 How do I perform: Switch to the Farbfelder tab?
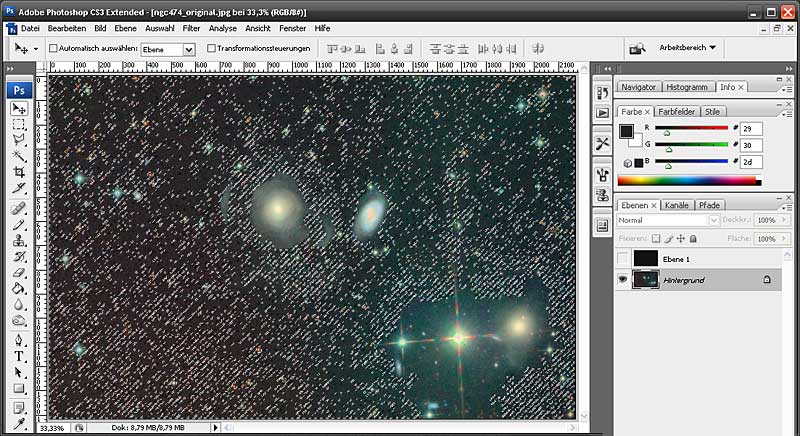tap(677, 111)
